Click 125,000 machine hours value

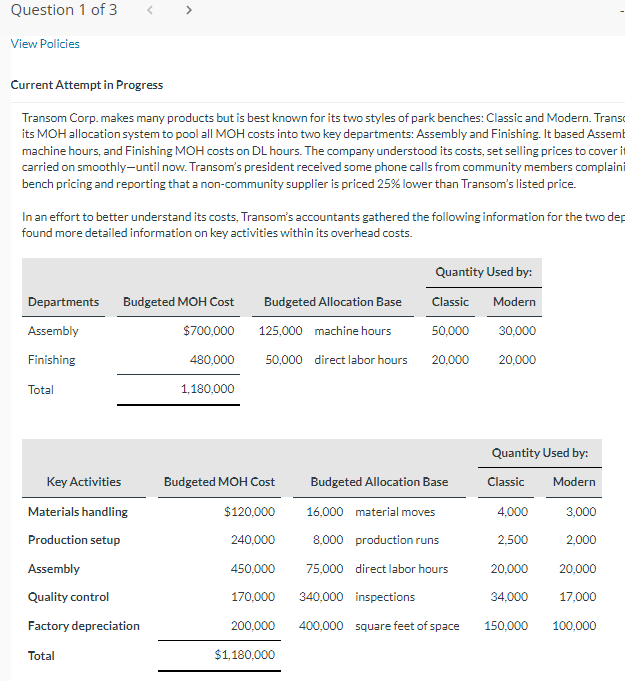pos(281,331)
